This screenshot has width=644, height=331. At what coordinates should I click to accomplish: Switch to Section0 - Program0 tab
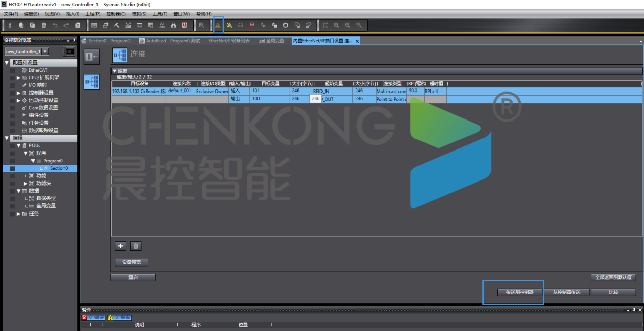tap(106, 41)
